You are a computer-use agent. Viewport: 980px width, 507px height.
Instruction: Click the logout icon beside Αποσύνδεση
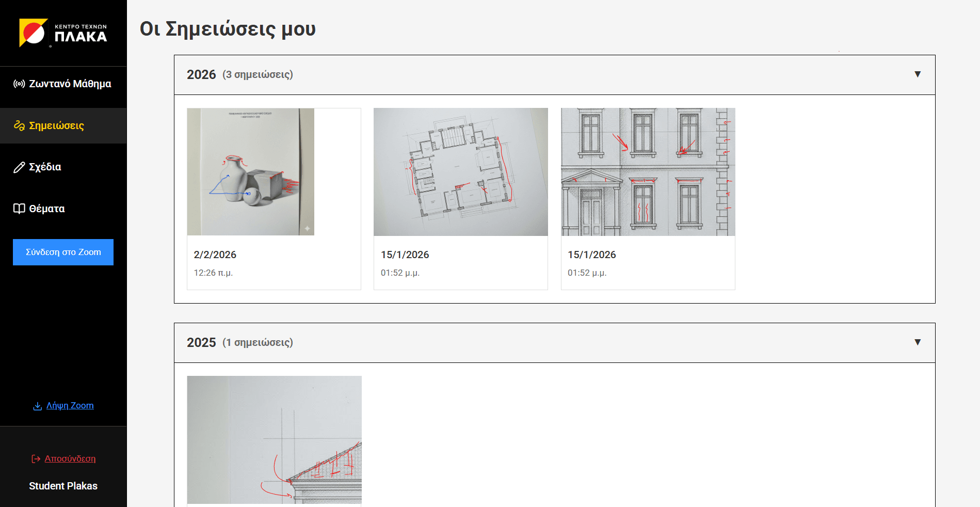(36, 458)
